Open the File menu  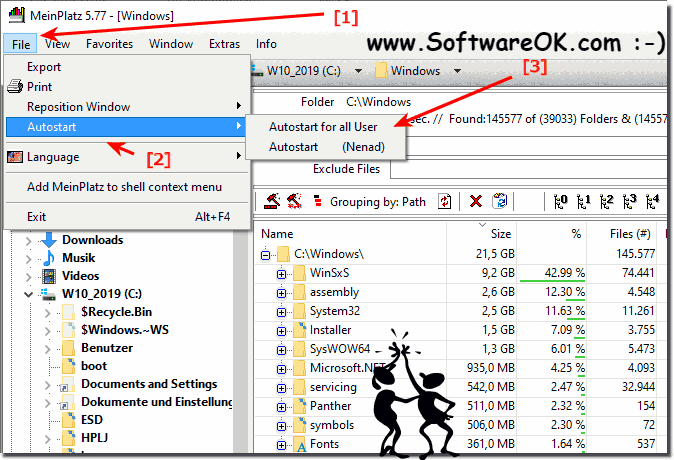(x=21, y=44)
